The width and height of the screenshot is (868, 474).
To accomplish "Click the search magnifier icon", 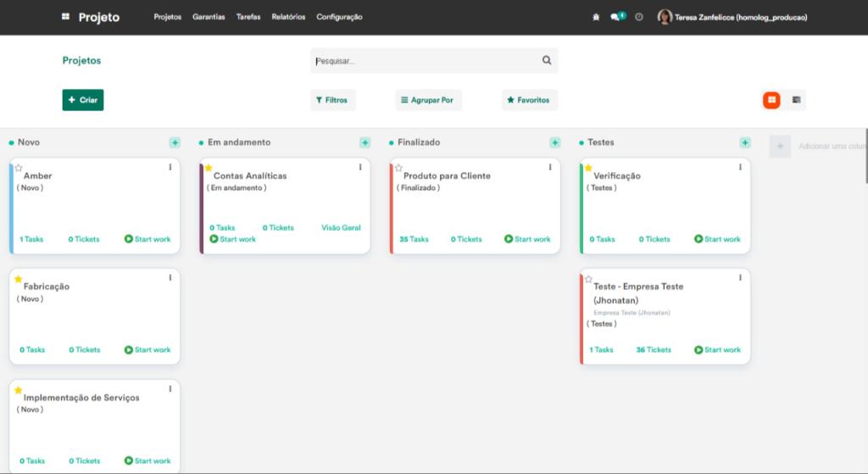I will [x=547, y=60].
